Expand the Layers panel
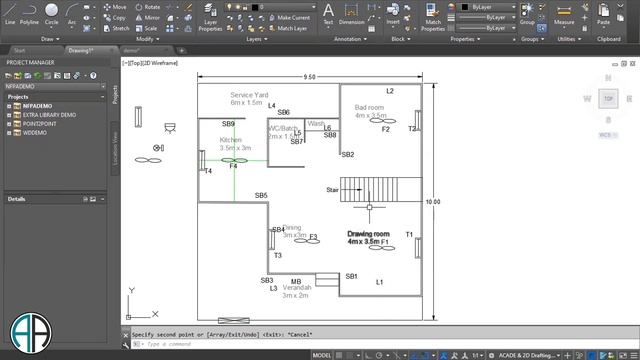640x360 pixels. (257, 39)
